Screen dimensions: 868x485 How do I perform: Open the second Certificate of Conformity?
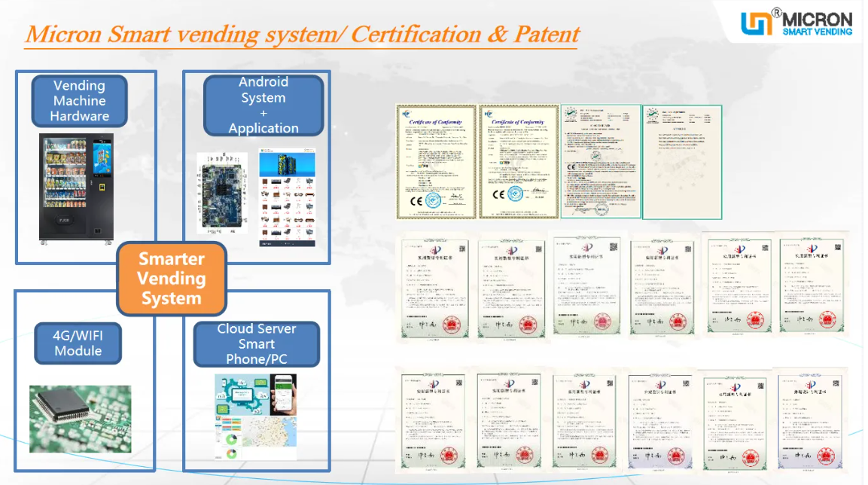[519, 161]
